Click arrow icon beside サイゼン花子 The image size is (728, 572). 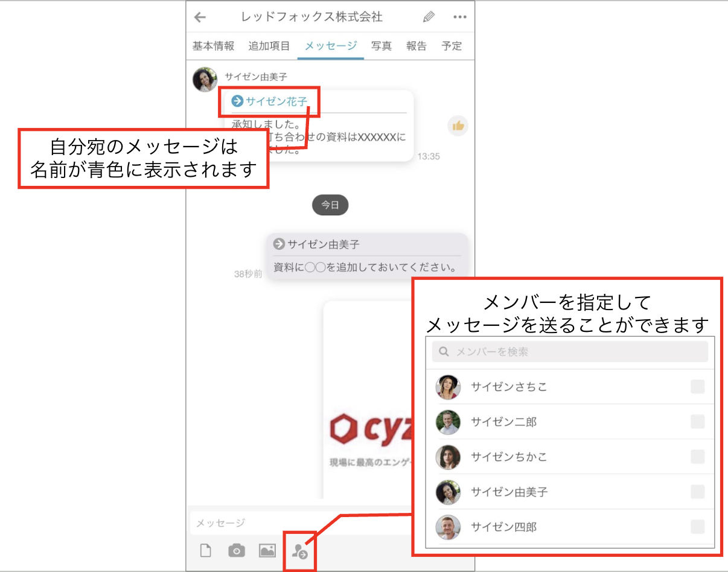237,101
